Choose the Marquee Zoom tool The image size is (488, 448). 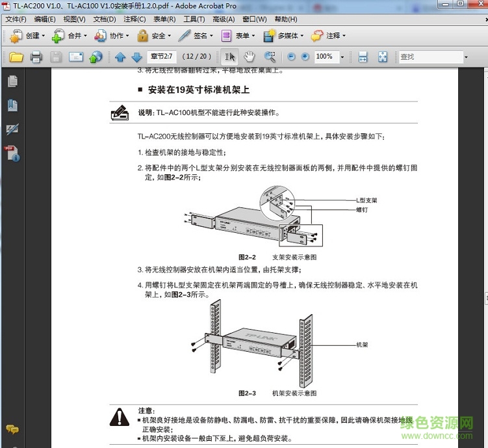(270, 57)
